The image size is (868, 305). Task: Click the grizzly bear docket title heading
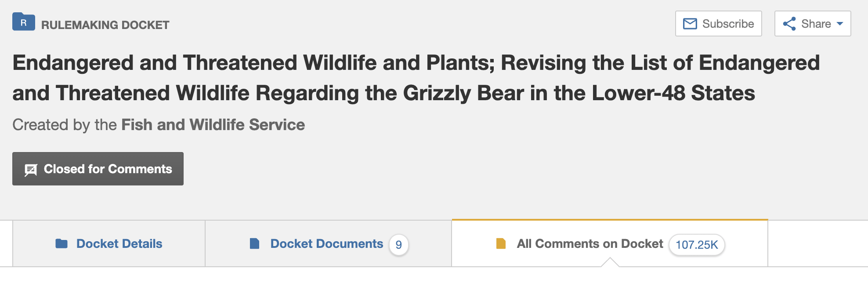[416, 78]
